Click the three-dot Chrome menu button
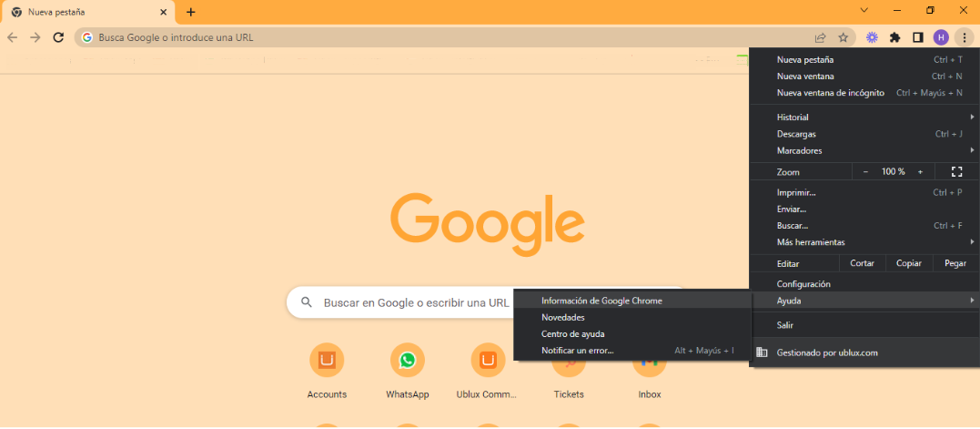 (963, 37)
